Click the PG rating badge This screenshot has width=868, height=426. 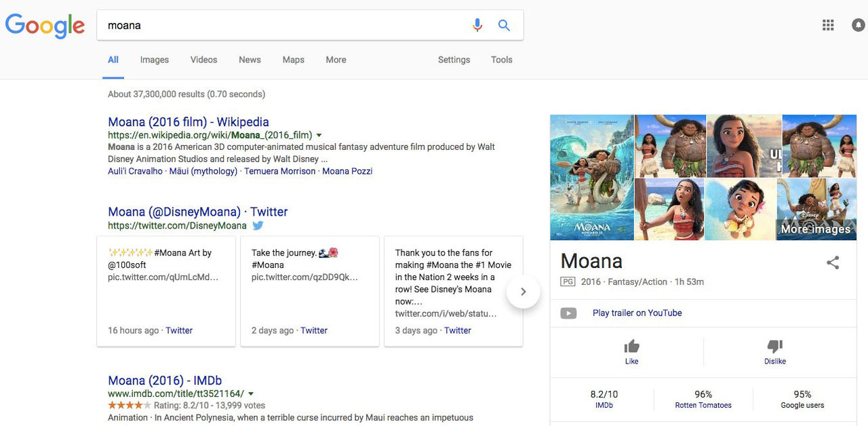[568, 282]
